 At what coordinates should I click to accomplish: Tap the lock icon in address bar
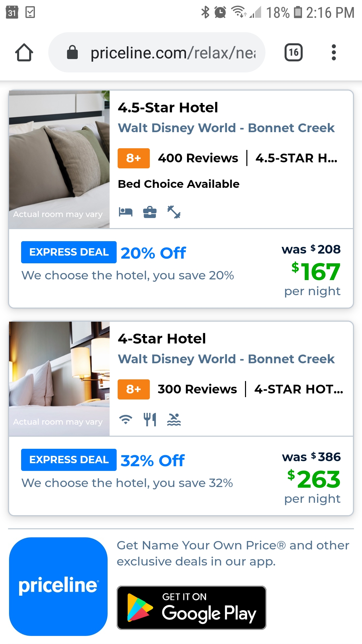(x=72, y=53)
